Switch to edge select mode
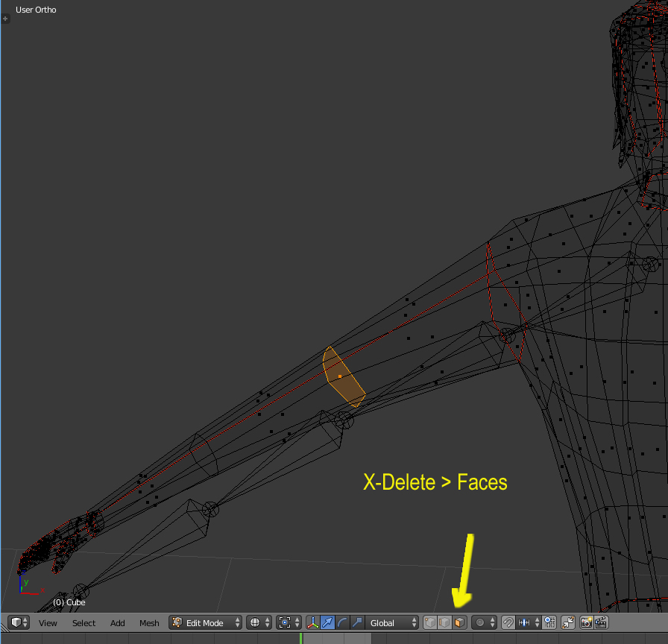This screenshot has height=644, width=668. point(444,622)
